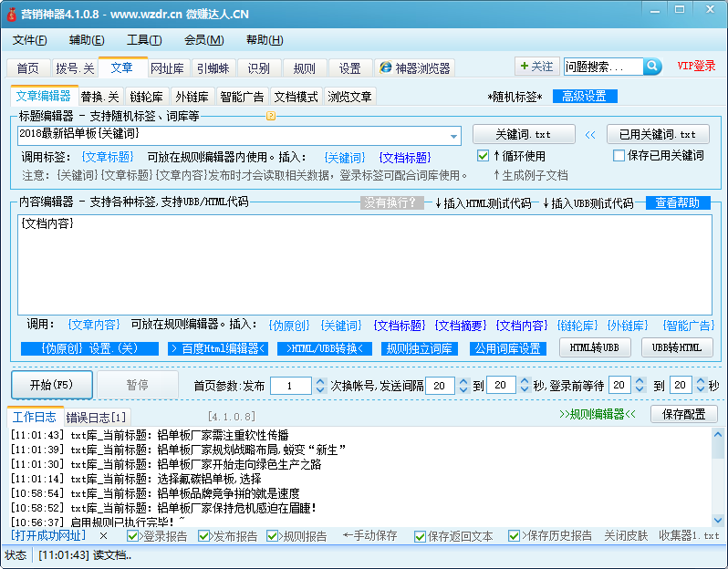The height and width of the screenshot is (569, 728).
Task: Click the log scrollbar up arrow
Action: pyautogui.click(x=718, y=435)
